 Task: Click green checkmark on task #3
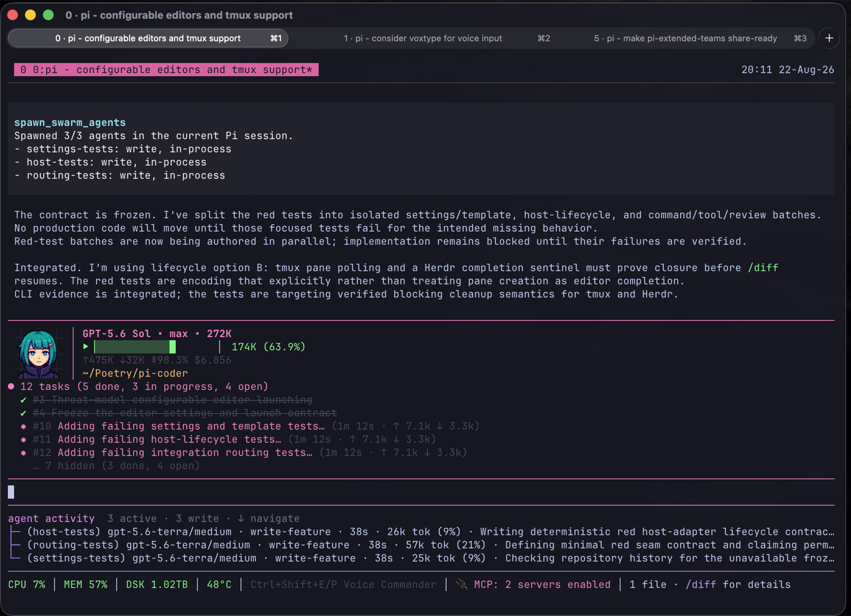point(23,400)
